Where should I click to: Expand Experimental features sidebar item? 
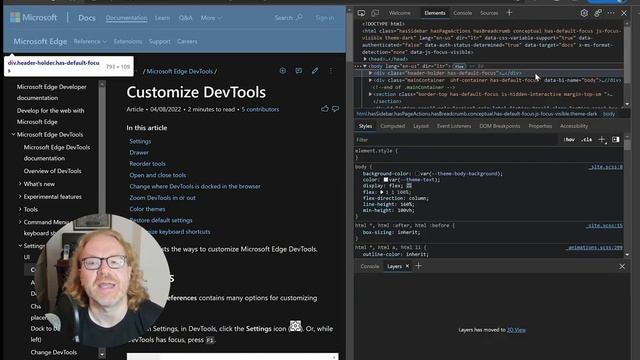point(20,196)
